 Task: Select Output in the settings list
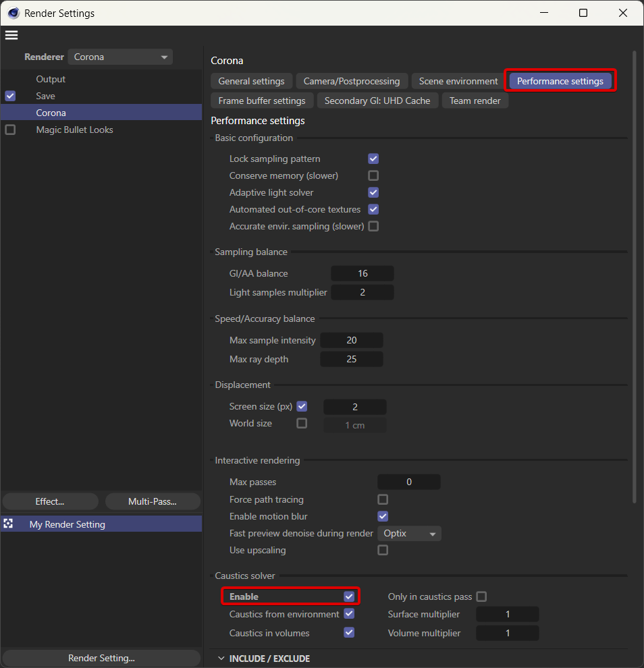point(51,79)
